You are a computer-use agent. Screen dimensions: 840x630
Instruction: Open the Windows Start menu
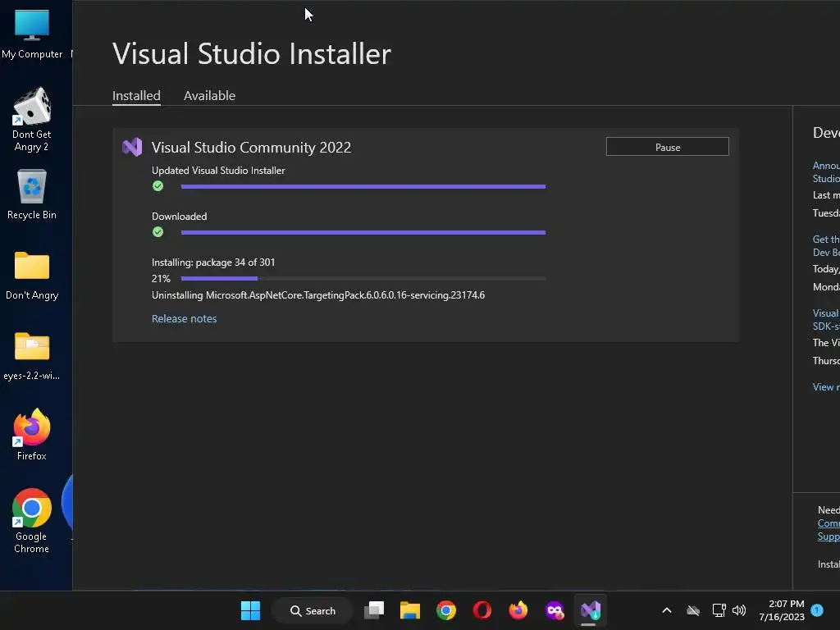click(250, 610)
